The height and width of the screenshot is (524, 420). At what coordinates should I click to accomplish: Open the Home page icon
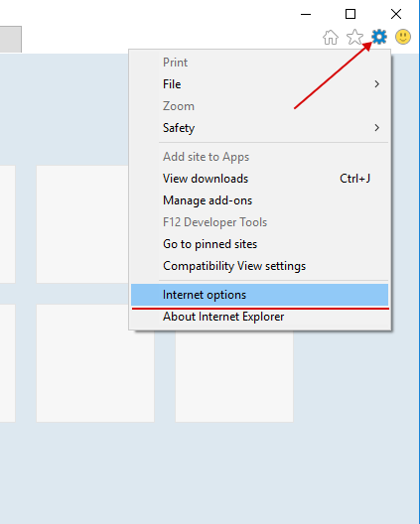coord(331,37)
